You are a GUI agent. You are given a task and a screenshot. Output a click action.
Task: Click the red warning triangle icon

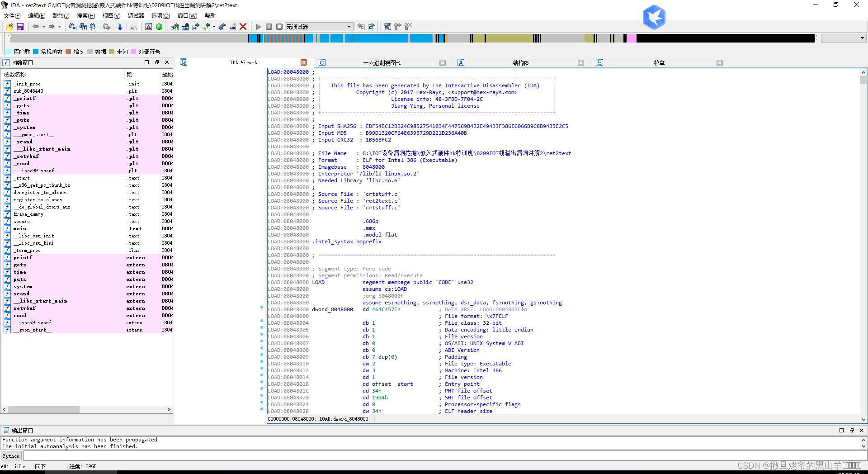tap(148, 27)
